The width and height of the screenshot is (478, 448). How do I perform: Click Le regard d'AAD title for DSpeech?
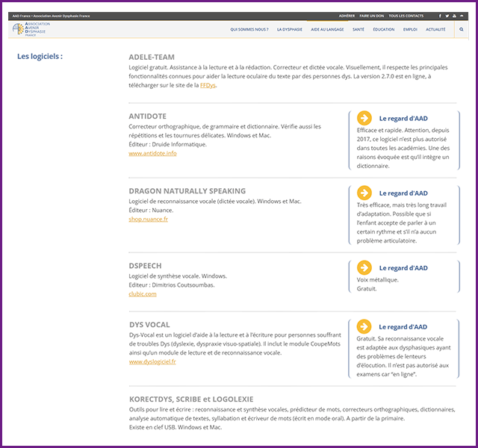point(403,268)
